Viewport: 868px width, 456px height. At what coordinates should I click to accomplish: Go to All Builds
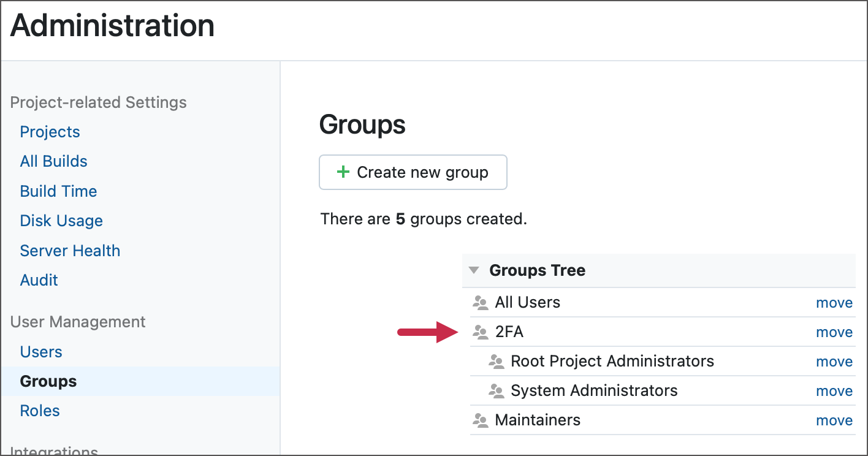[53, 161]
